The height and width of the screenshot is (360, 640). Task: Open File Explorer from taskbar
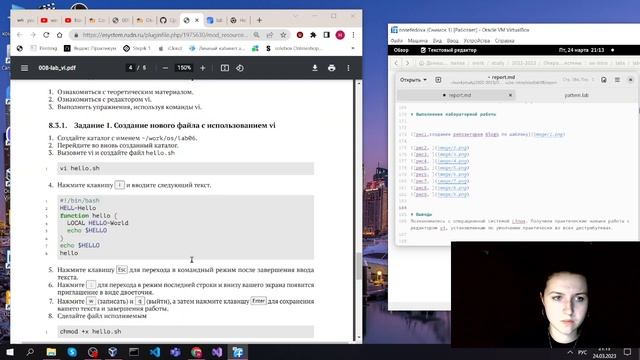[x=51, y=352]
